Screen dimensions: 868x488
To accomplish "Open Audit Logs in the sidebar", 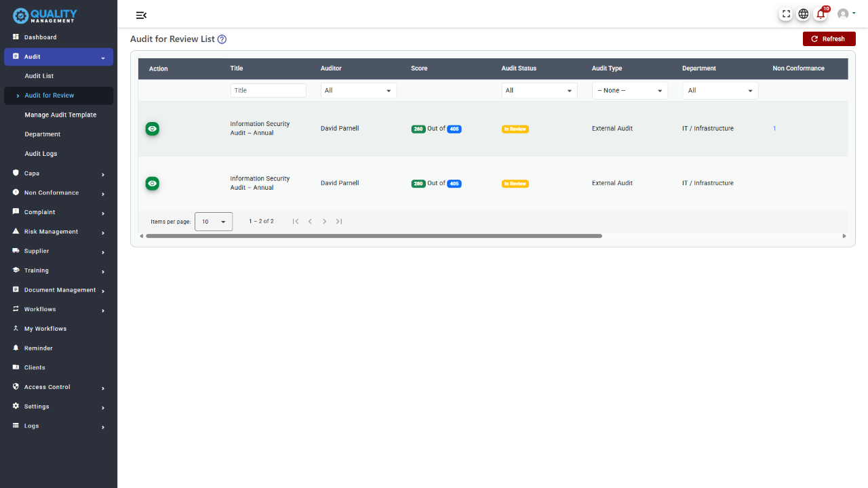I will pos(41,154).
